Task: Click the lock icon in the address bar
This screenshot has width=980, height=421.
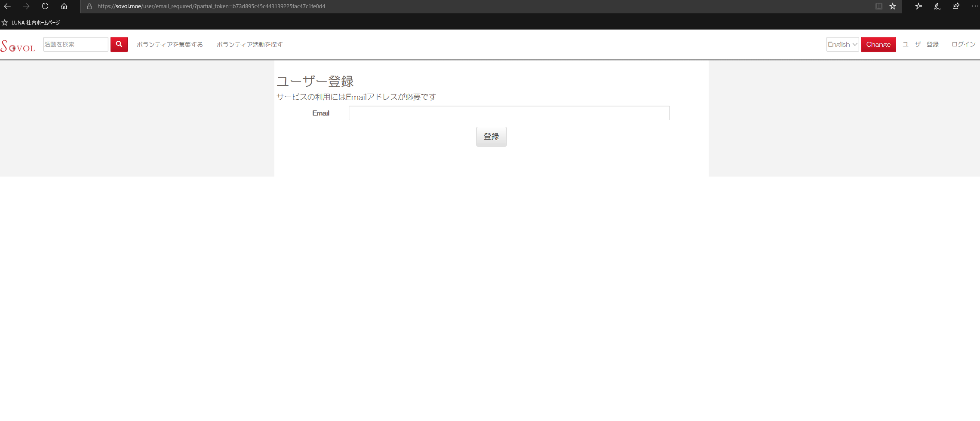Action: point(89,6)
